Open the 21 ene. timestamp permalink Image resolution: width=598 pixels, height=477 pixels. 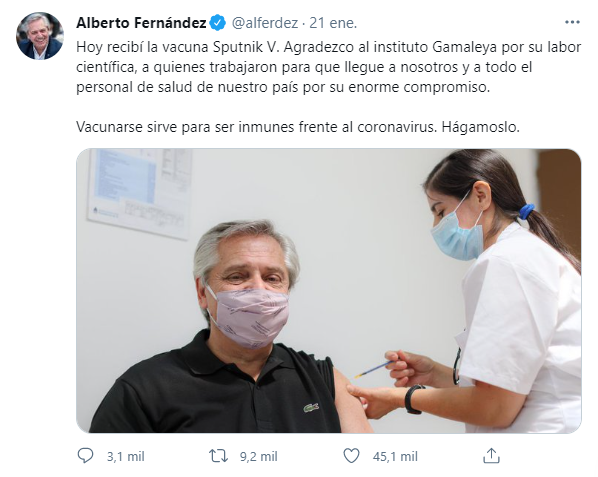point(333,23)
